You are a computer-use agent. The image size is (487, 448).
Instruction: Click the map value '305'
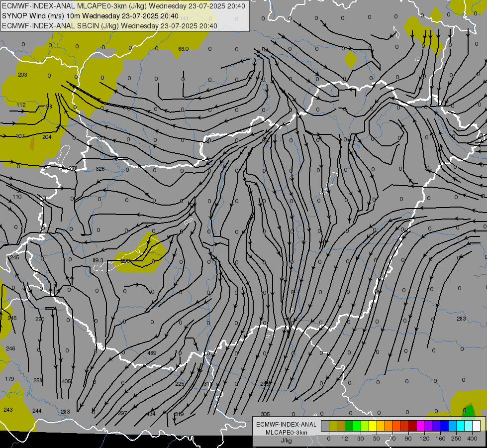click(265, 414)
